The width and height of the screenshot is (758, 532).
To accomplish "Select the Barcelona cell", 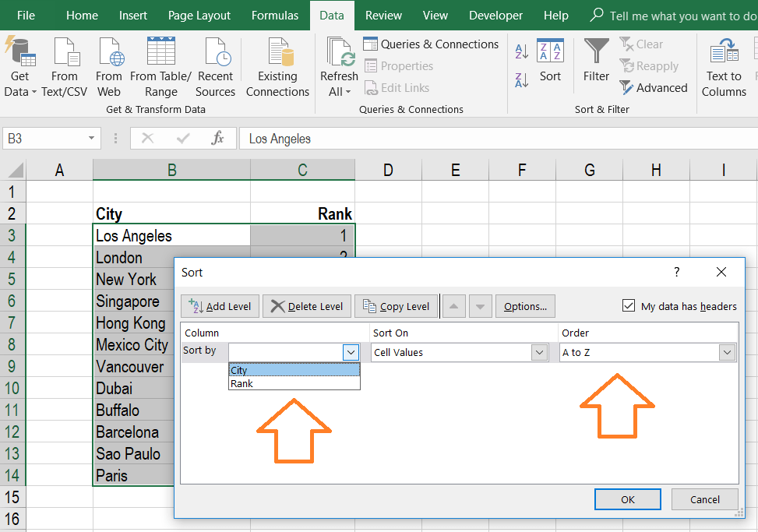I will (x=133, y=432).
